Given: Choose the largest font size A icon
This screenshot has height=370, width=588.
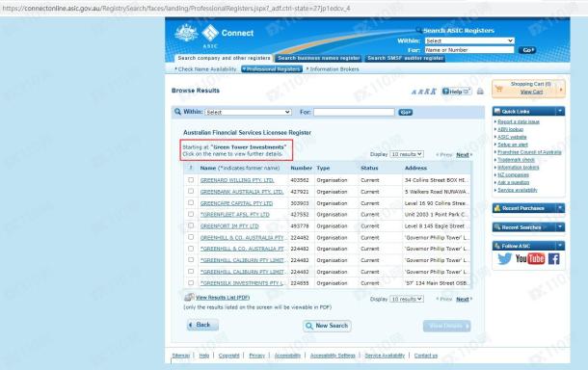Looking at the screenshot, I should pyautogui.click(x=434, y=92).
